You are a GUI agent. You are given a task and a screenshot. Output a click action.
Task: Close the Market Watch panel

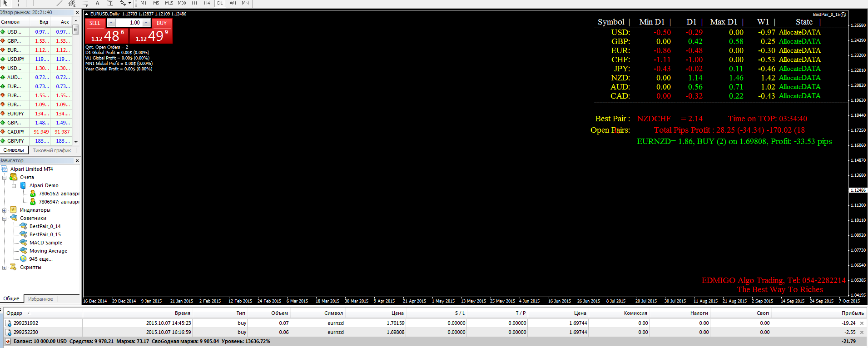click(77, 13)
